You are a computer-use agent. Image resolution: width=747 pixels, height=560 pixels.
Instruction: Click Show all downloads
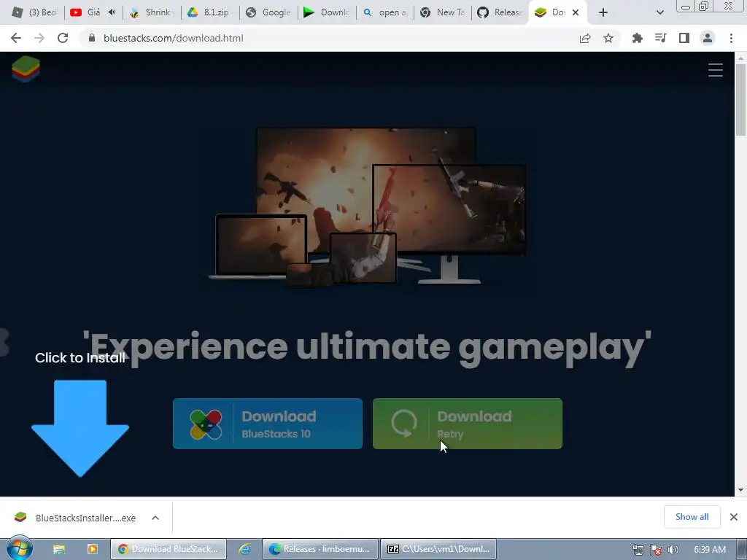[692, 517]
